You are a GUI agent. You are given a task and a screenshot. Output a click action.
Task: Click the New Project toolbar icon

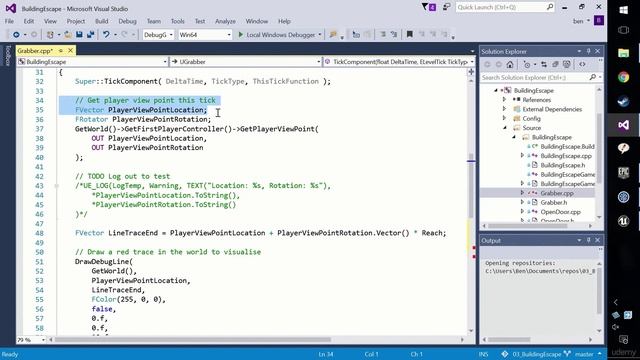coord(50,35)
